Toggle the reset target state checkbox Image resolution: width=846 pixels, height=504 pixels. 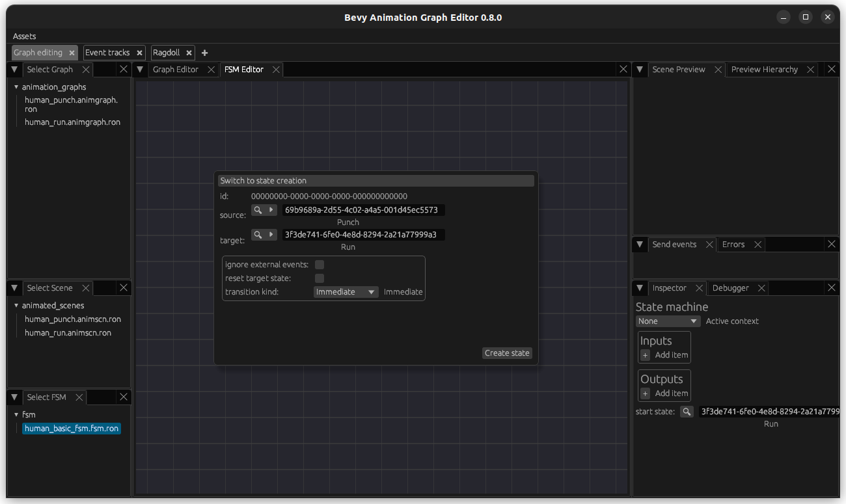click(x=320, y=278)
